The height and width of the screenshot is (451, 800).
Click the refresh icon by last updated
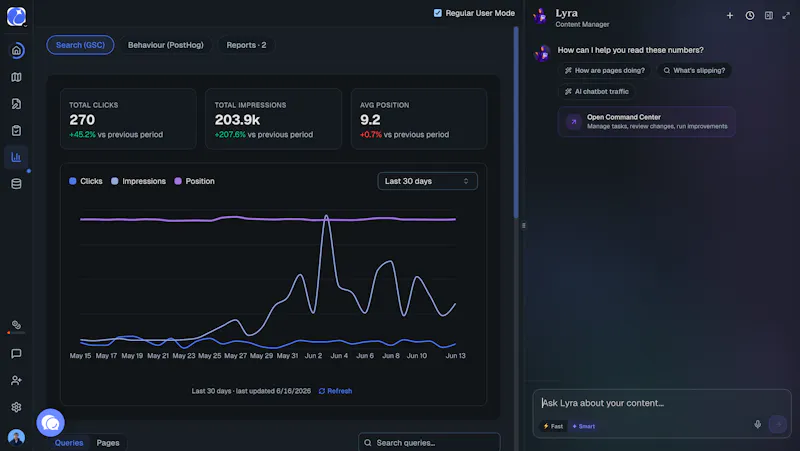(x=322, y=391)
